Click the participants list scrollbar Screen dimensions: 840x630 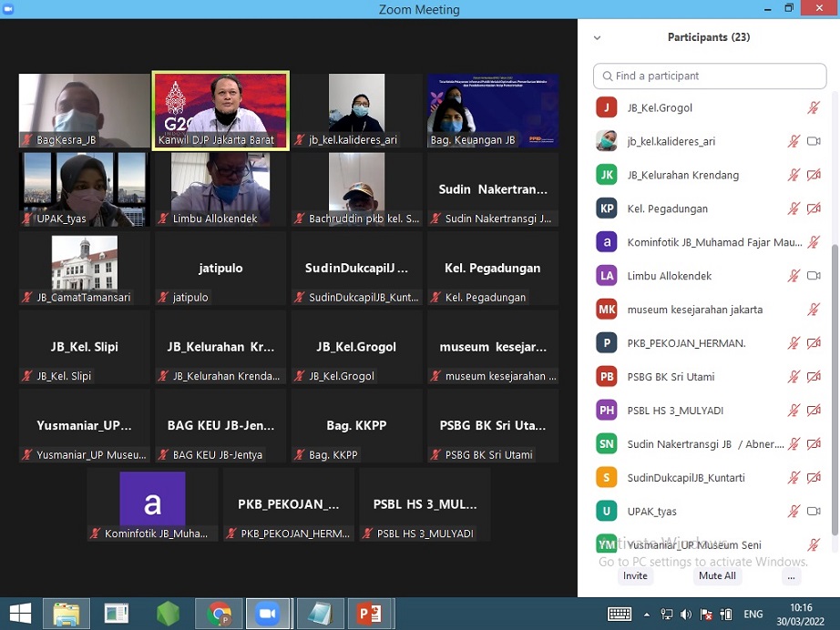(x=835, y=382)
